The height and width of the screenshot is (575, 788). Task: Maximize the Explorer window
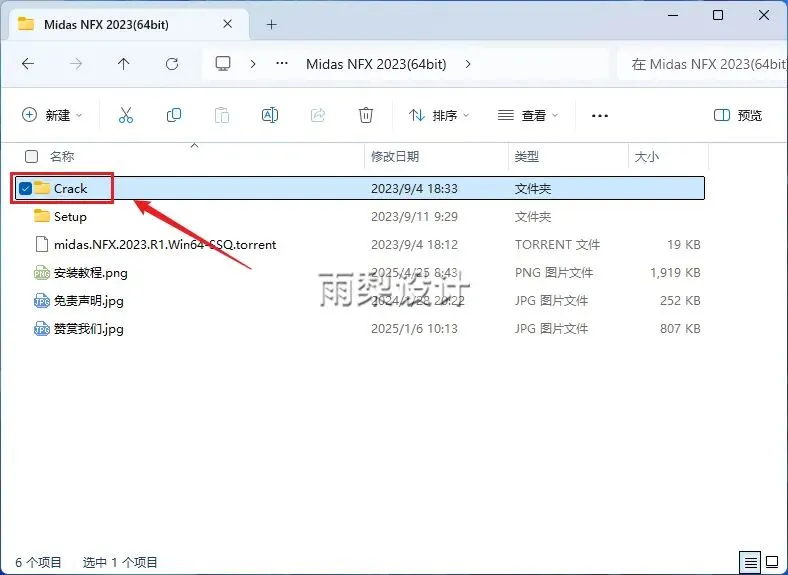718,15
